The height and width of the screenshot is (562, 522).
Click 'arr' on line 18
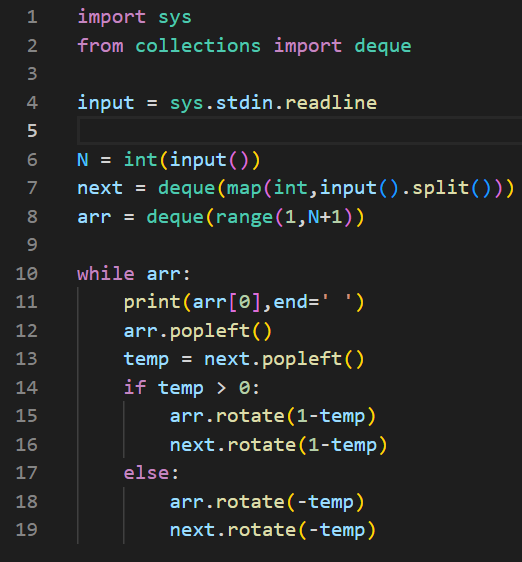(186, 502)
